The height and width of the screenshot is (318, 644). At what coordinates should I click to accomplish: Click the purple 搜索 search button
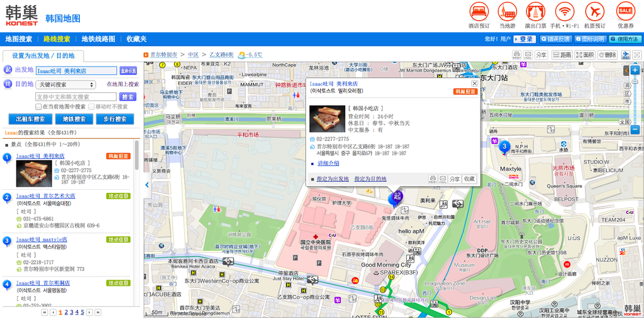click(128, 97)
